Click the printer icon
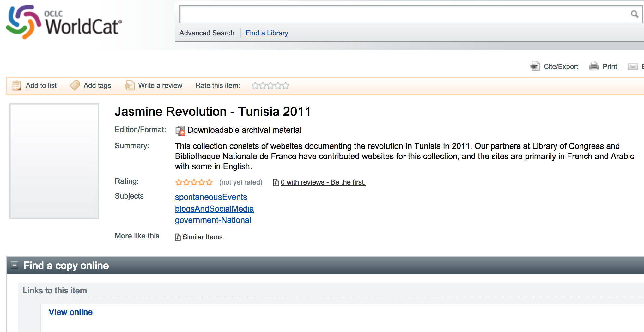The height and width of the screenshot is (332, 644). click(594, 66)
